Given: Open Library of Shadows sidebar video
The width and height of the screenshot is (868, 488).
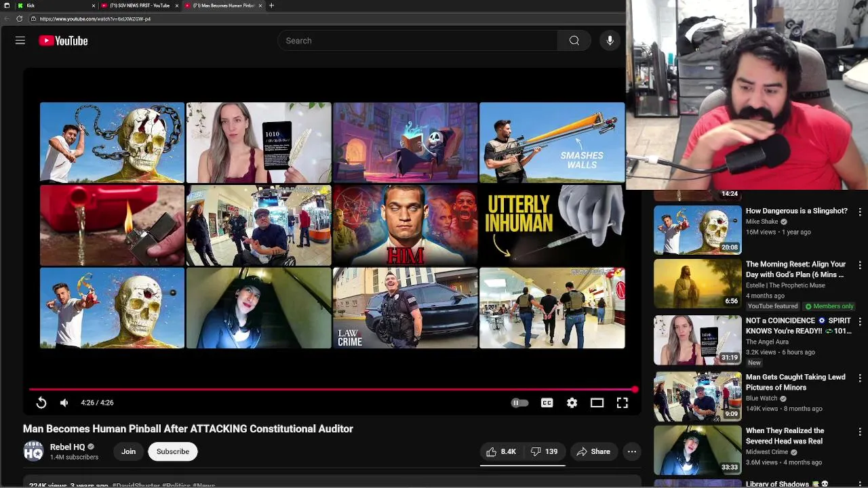Looking at the screenshot, I should (x=787, y=484).
